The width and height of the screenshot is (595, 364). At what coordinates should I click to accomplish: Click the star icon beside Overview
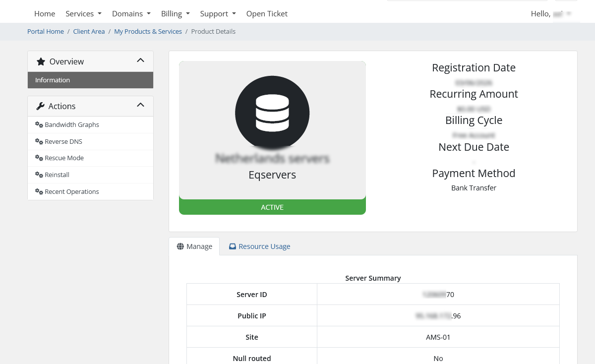pyautogui.click(x=41, y=61)
